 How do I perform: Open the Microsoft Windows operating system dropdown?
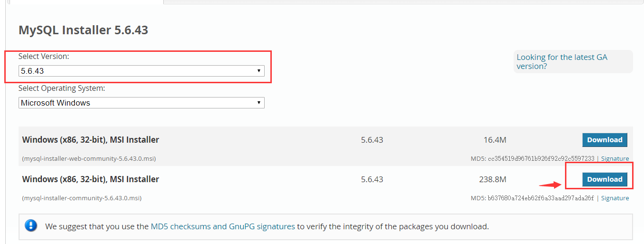[141, 103]
